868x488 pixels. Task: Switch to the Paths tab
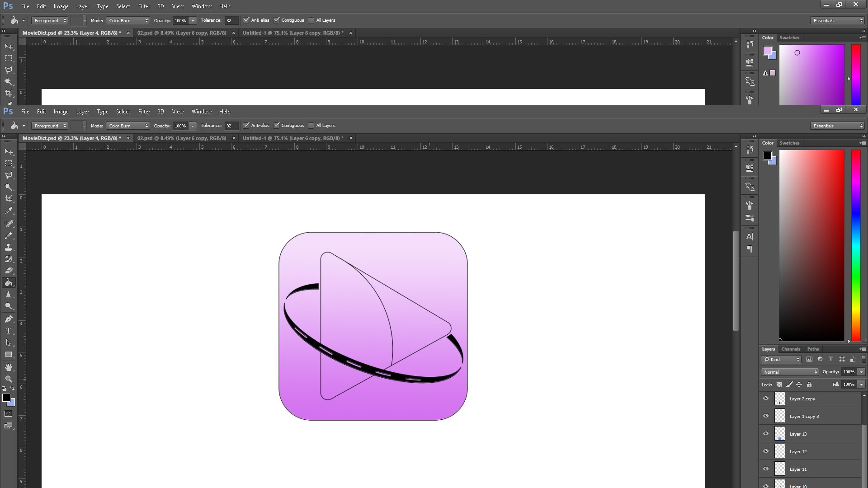(x=813, y=349)
